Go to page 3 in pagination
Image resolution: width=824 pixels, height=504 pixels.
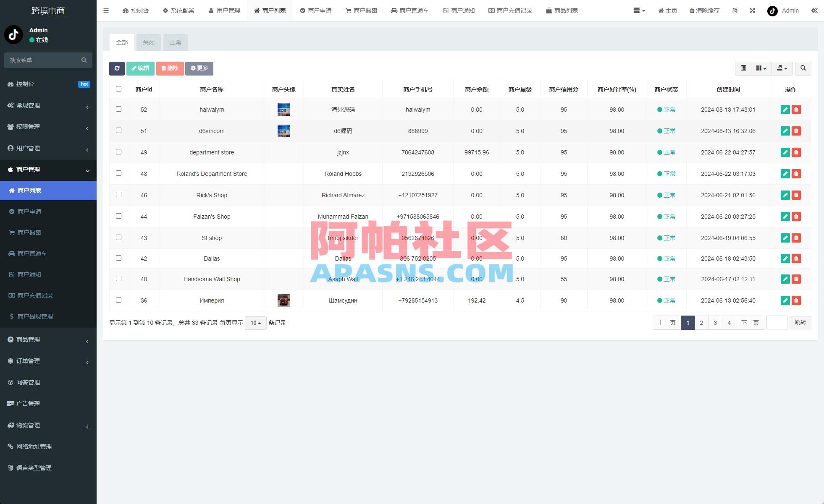tap(715, 323)
